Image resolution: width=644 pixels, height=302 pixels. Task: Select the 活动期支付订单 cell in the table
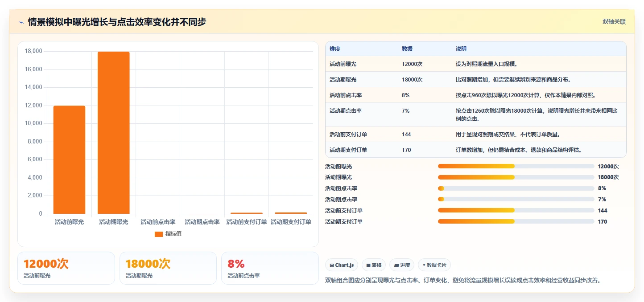point(348,150)
